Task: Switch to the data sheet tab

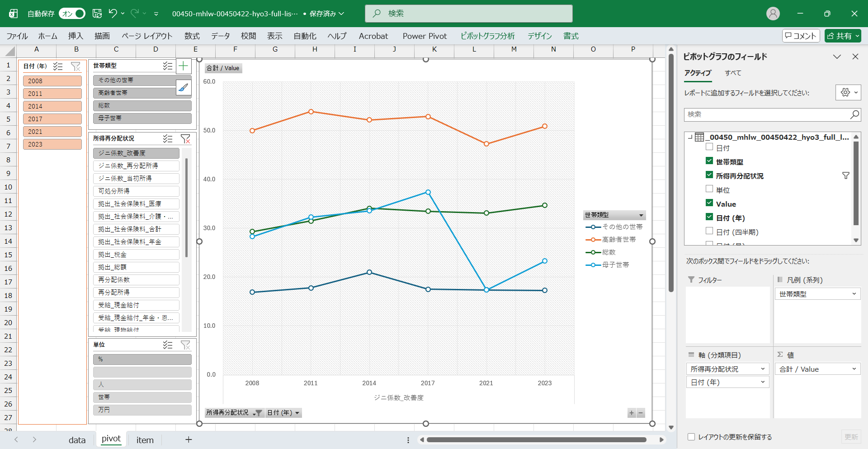Action: [x=77, y=440]
